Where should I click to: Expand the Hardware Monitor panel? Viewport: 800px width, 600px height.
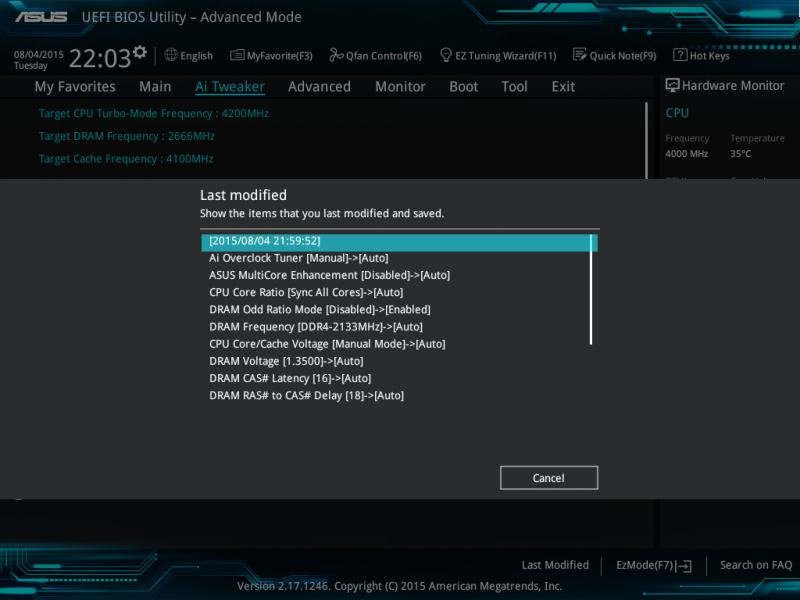725,85
